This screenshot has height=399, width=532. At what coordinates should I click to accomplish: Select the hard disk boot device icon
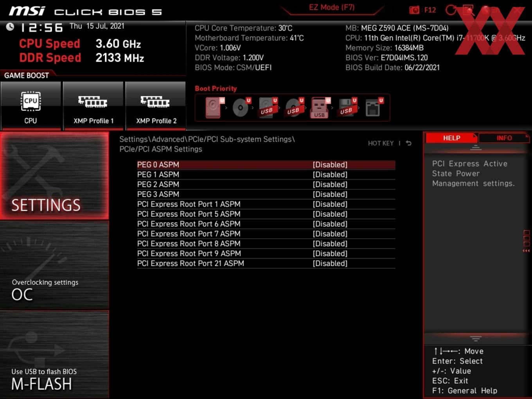pos(214,108)
